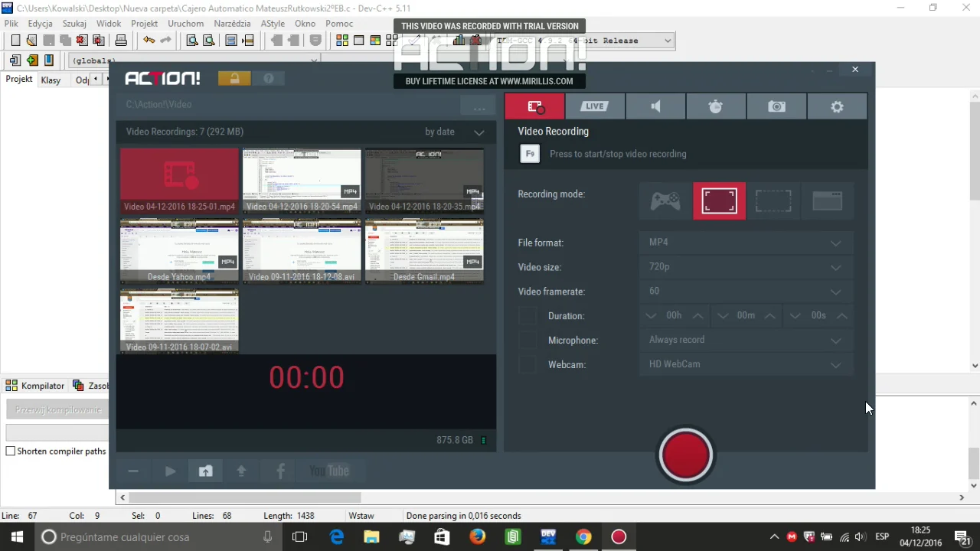
Task: Open the Video size 720p dropdown
Action: 746,267
